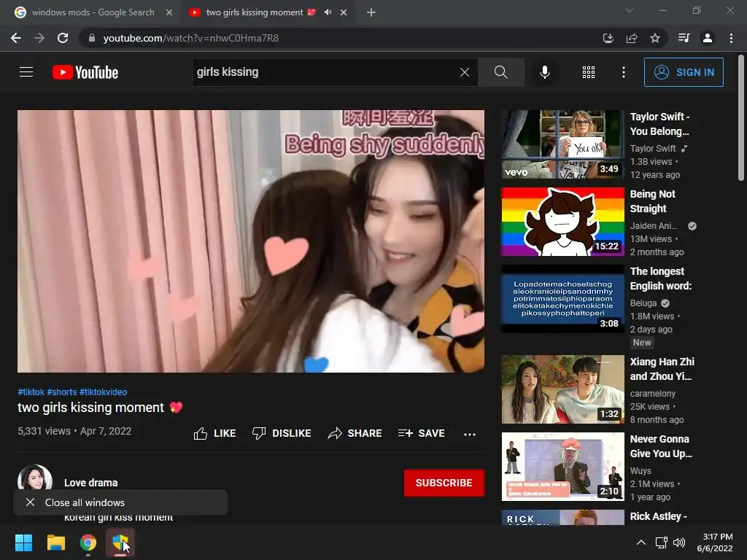This screenshot has width=747, height=560.
Task: Open a new tab with the plus button
Action: tap(371, 12)
